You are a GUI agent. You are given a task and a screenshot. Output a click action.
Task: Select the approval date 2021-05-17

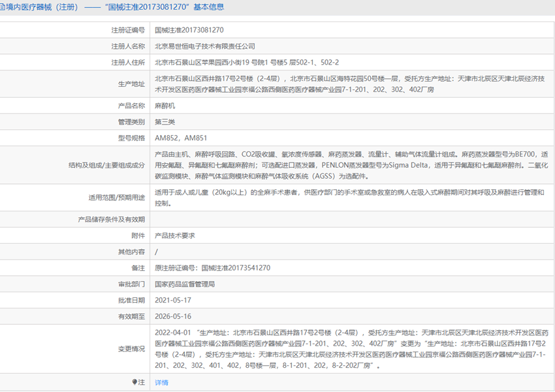[173, 301]
